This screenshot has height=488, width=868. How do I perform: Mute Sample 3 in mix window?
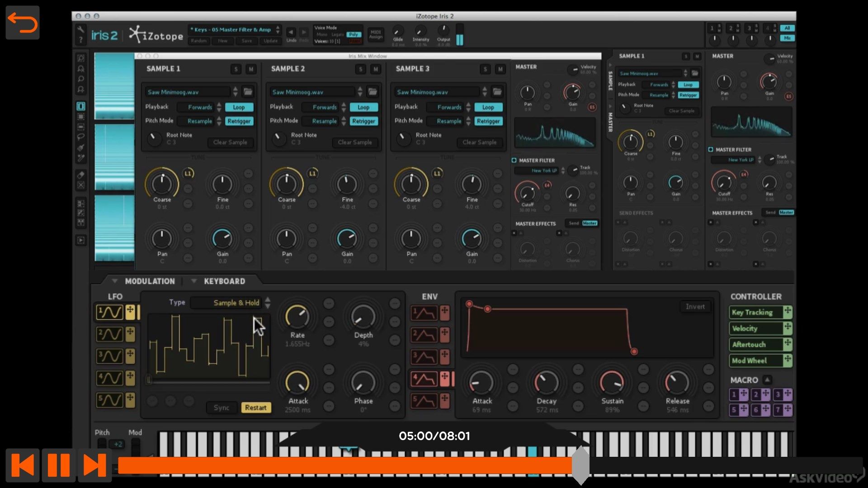click(x=500, y=69)
